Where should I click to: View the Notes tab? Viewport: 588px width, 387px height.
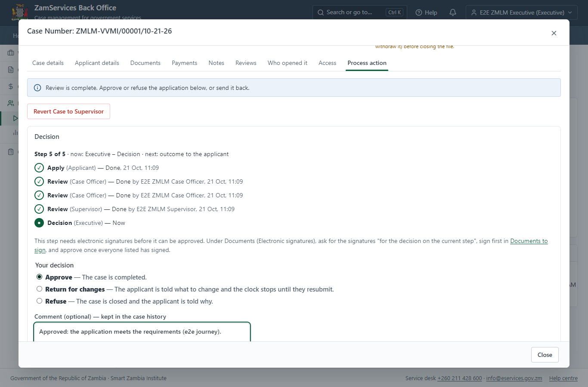point(217,63)
